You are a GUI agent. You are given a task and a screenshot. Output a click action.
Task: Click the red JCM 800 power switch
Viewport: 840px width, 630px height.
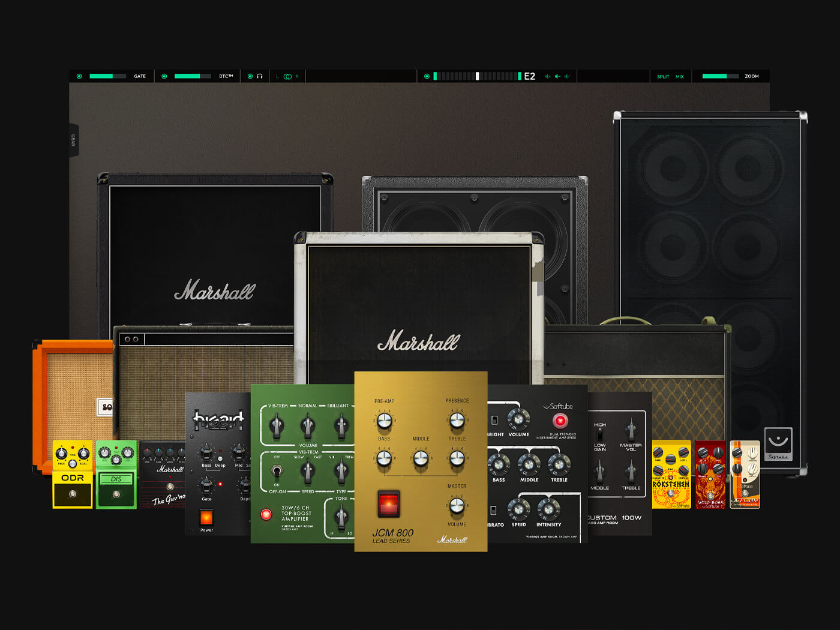click(x=388, y=504)
